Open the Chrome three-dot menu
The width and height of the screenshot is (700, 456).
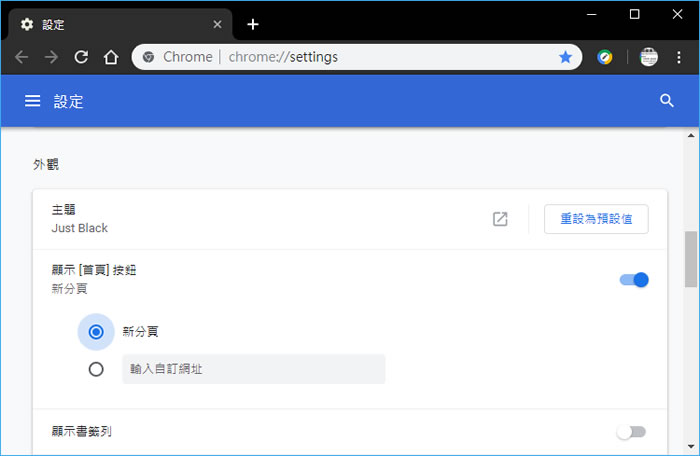pyautogui.click(x=679, y=57)
